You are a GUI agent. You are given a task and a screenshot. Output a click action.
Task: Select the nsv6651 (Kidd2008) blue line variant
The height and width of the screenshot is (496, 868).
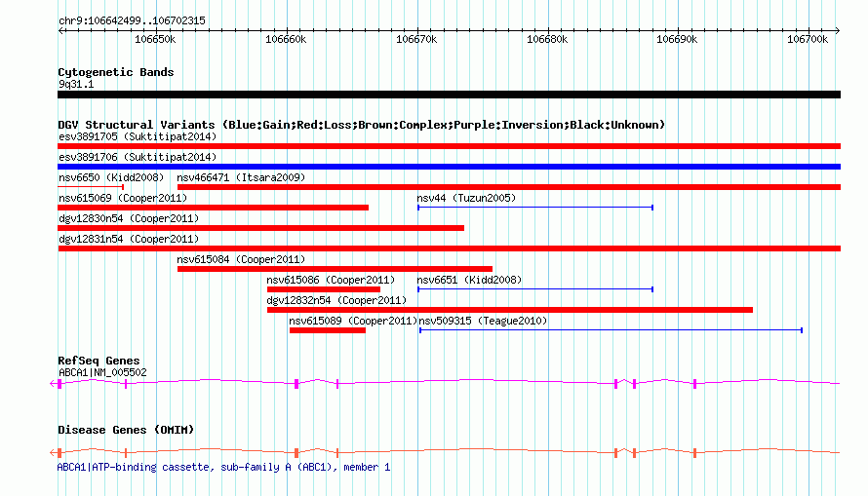coord(535,289)
